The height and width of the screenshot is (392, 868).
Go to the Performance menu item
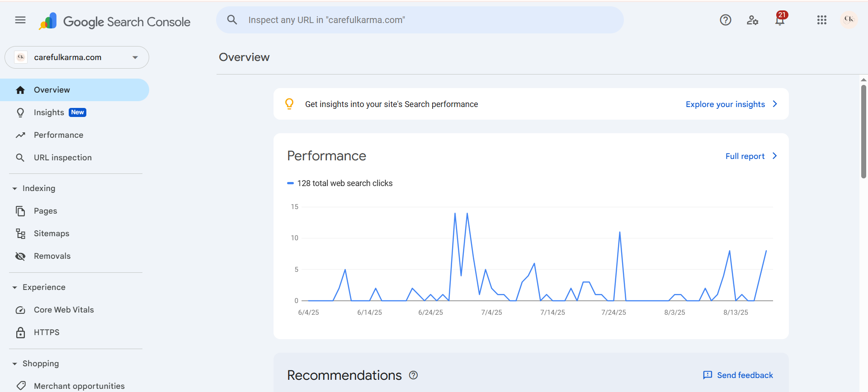[x=58, y=135]
